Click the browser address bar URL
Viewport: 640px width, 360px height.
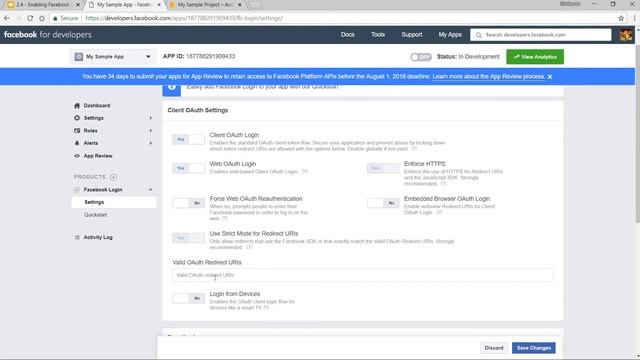tap(184, 18)
